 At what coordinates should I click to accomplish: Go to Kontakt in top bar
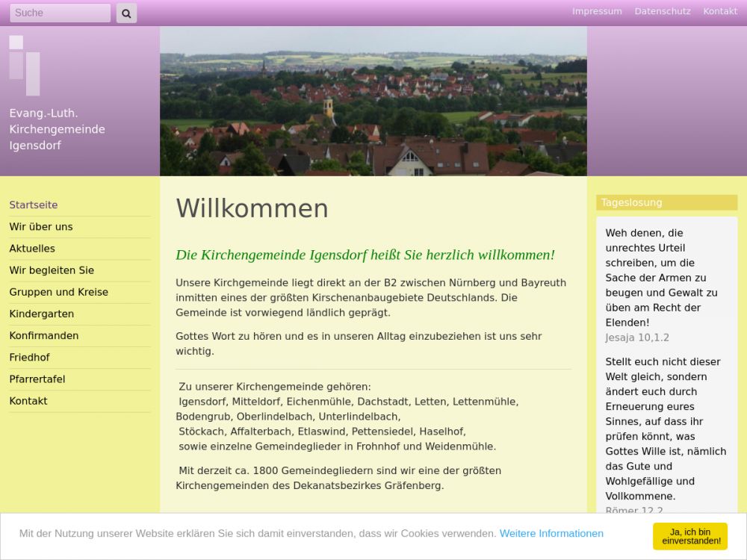720,11
